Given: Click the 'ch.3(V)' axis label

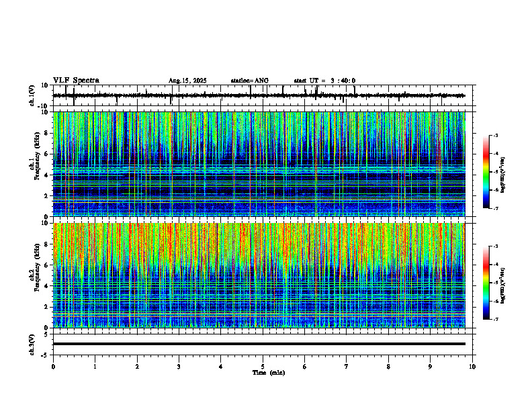Looking at the screenshot, I should click(32, 345).
